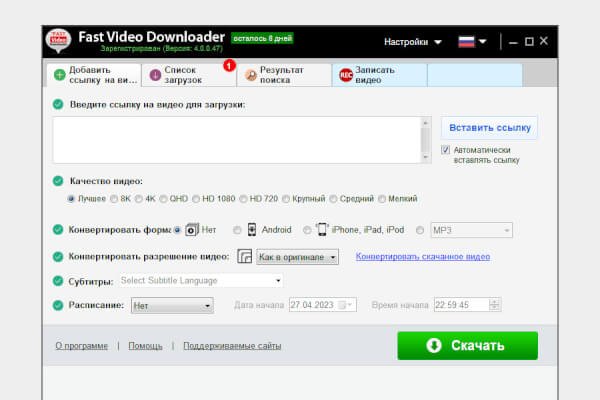
Task: Open the Помощь link
Action: 145,346
